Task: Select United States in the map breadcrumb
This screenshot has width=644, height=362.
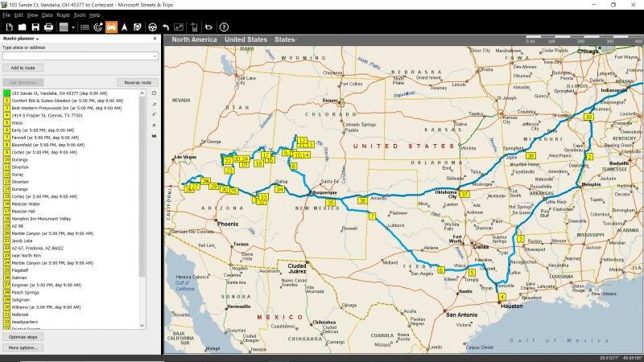Action: pyautogui.click(x=246, y=39)
